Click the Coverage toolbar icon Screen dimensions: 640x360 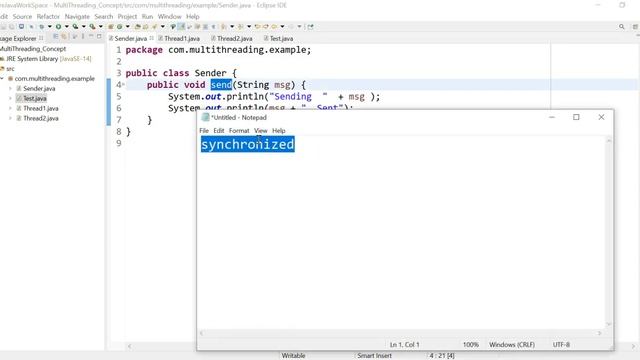[76, 27]
